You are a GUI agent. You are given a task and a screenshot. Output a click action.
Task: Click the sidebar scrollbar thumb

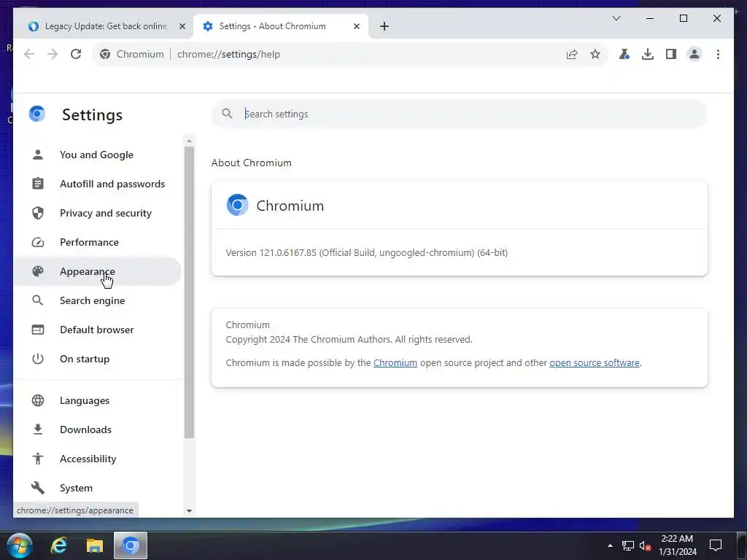tap(189, 292)
